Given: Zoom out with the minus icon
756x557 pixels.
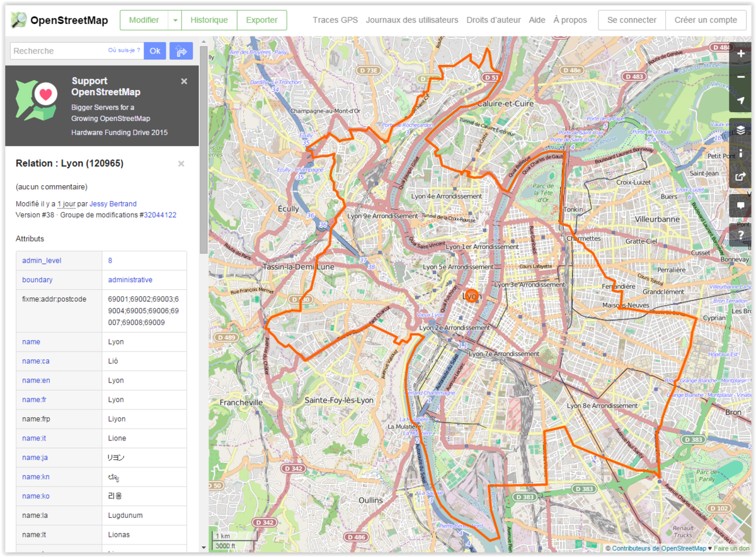Looking at the screenshot, I should 740,77.
